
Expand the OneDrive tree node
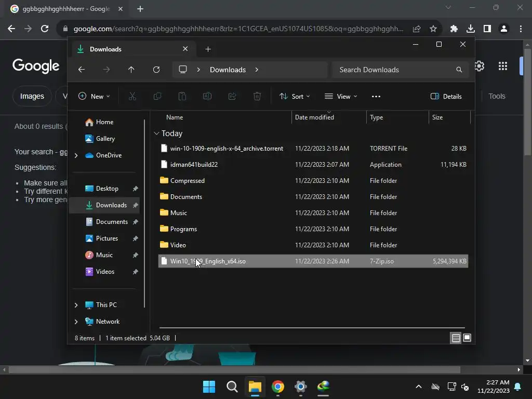click(x=76, y=155)
